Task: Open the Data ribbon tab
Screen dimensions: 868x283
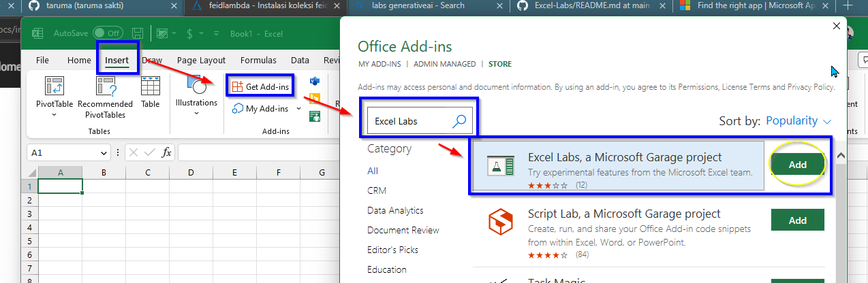Action: coord(300,60)
